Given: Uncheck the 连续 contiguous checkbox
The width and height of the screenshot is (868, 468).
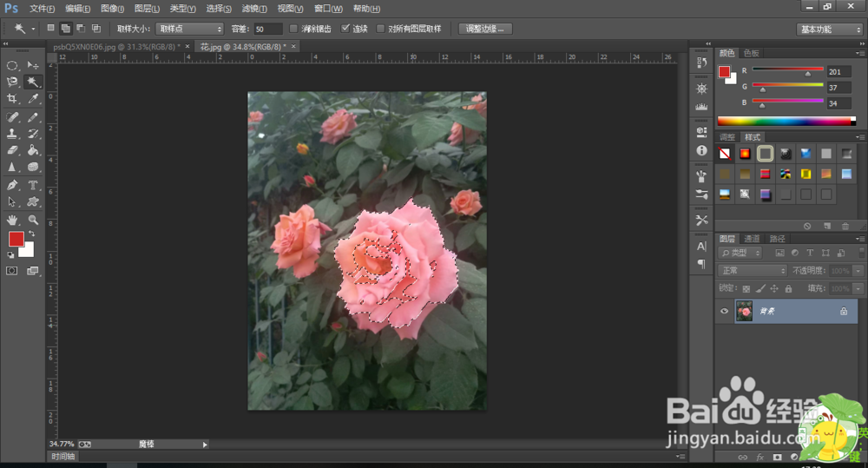Looking at the screenshot, I should (x=345, y=29).
